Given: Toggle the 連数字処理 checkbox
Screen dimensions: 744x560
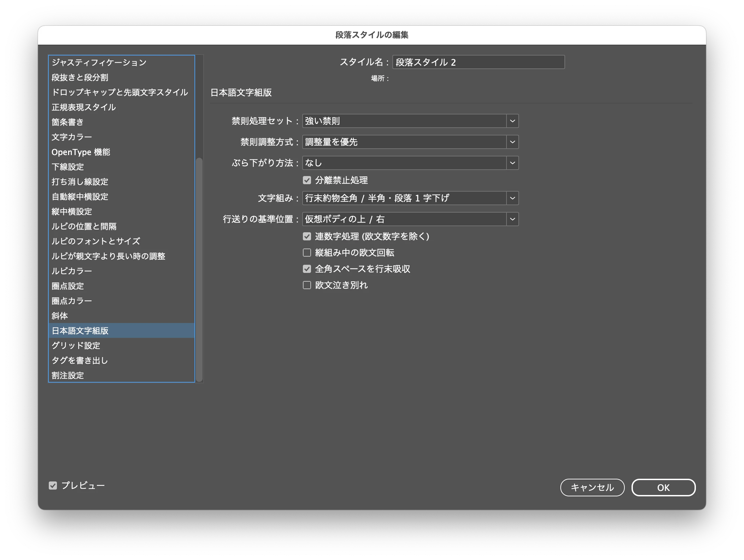Looking at the screenshot, I should point(307,236).
